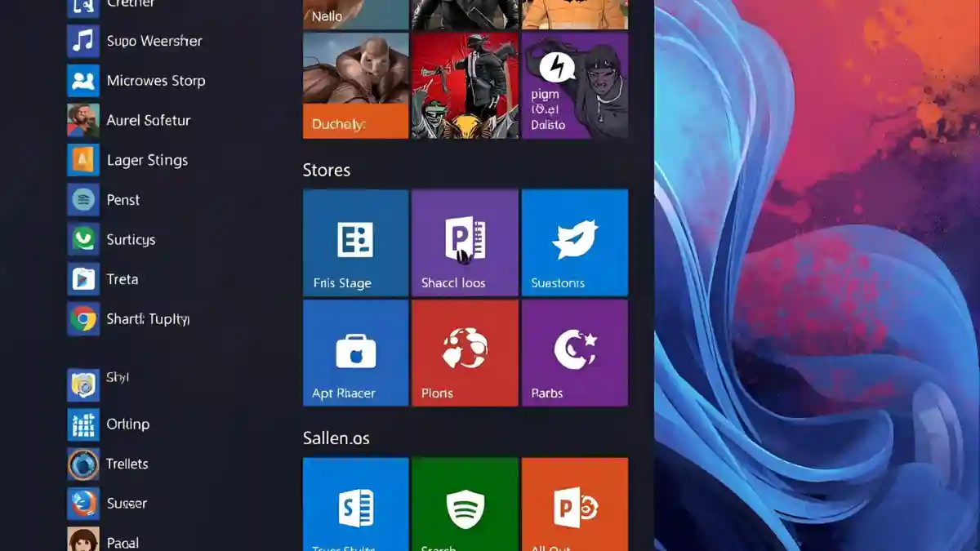980x551 pixels.
Task: Open the Duchaly orange game tile
Action: pyautogui.click(x=354, y=85)
